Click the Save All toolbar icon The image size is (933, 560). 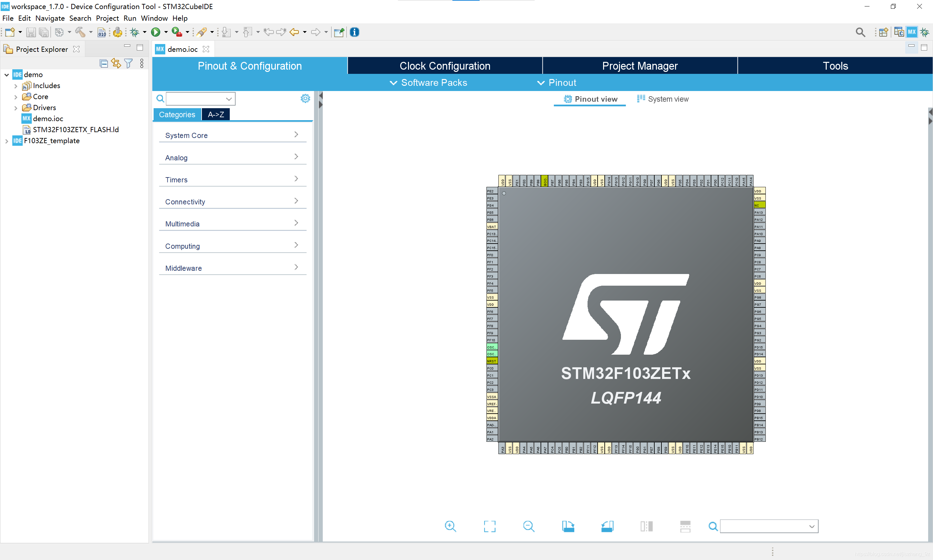[x=44, y=32]
